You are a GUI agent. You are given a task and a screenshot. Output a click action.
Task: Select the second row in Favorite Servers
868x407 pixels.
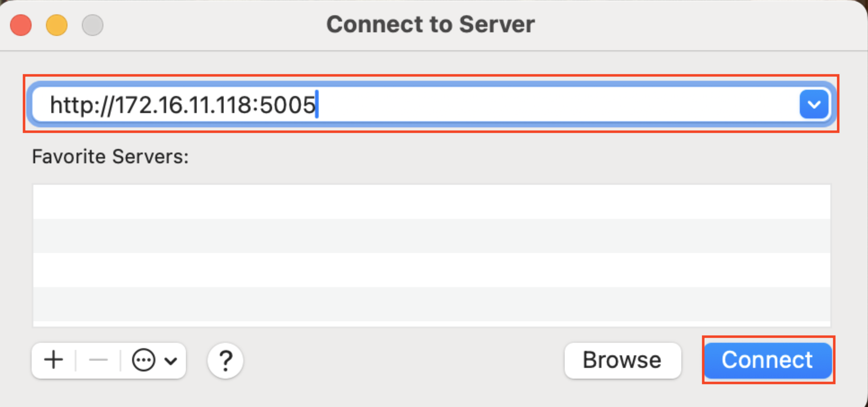431,236
